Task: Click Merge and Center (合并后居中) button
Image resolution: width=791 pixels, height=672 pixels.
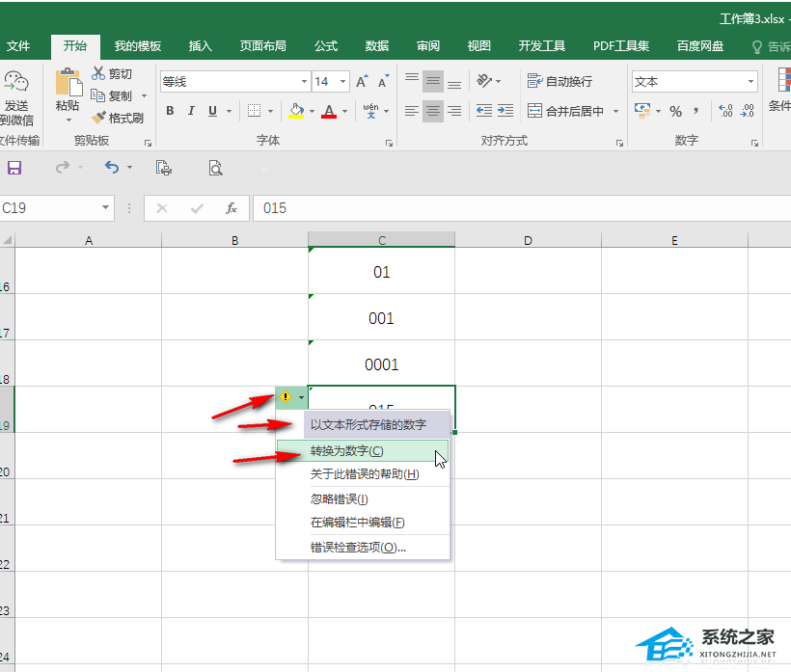Action: point(566,111)
